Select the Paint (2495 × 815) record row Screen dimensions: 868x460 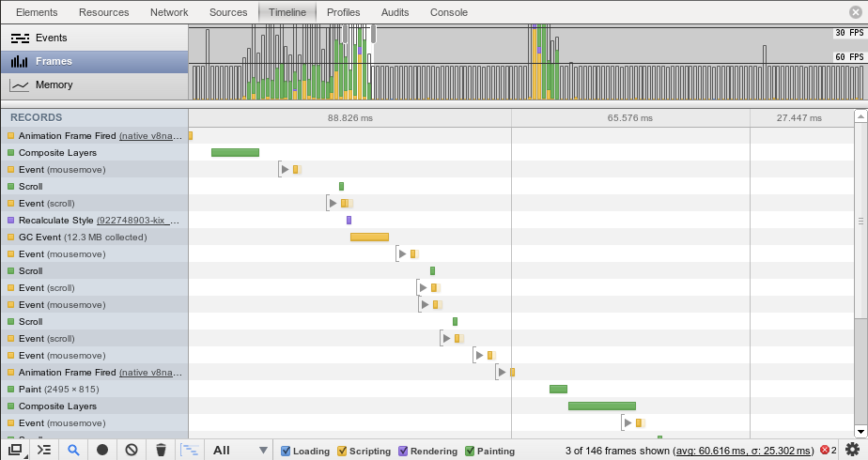[x=94, y=390]
